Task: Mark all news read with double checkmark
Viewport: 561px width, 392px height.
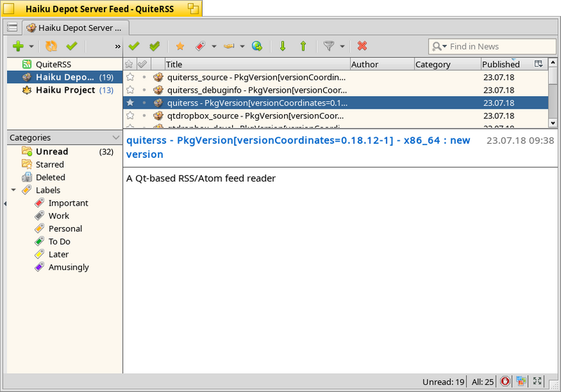Action: click(154, 46)
